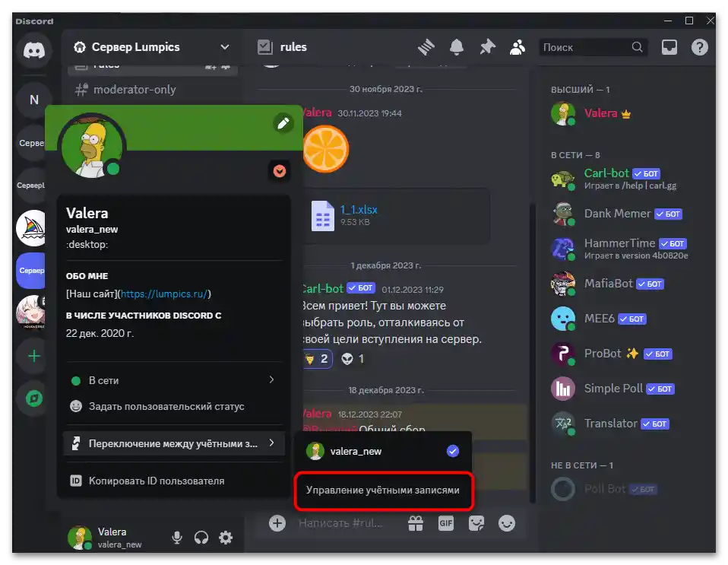This screenshot has width=728, height=565.
Task: Toggle microphone mute
Action: [177, 538]
